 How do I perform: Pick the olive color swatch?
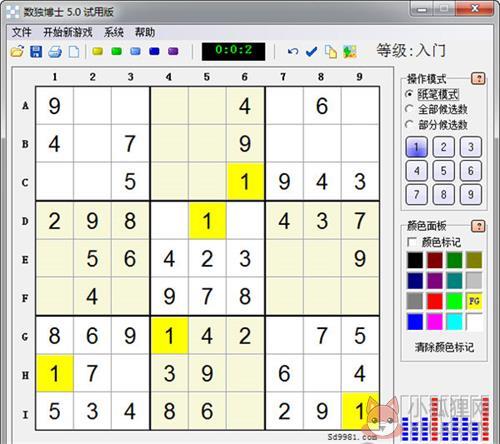pos(474,260)
